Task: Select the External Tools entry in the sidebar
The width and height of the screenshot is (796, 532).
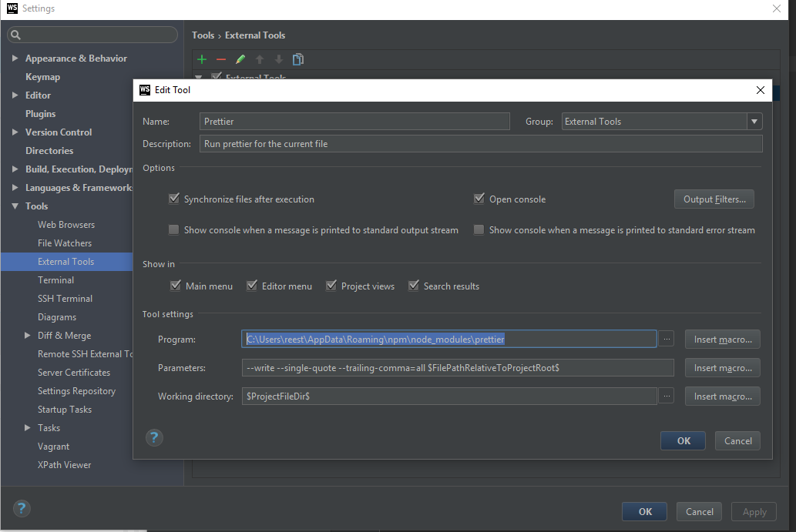Action: click(x=66, y=261)
